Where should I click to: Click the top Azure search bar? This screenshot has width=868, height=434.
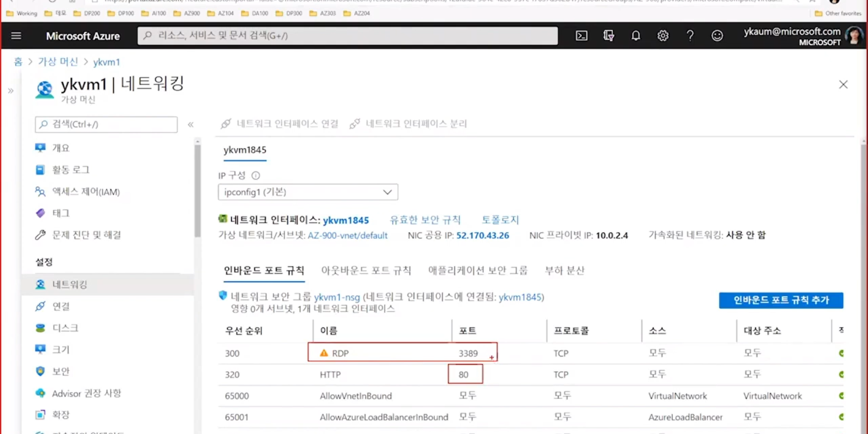coord(347,35)
